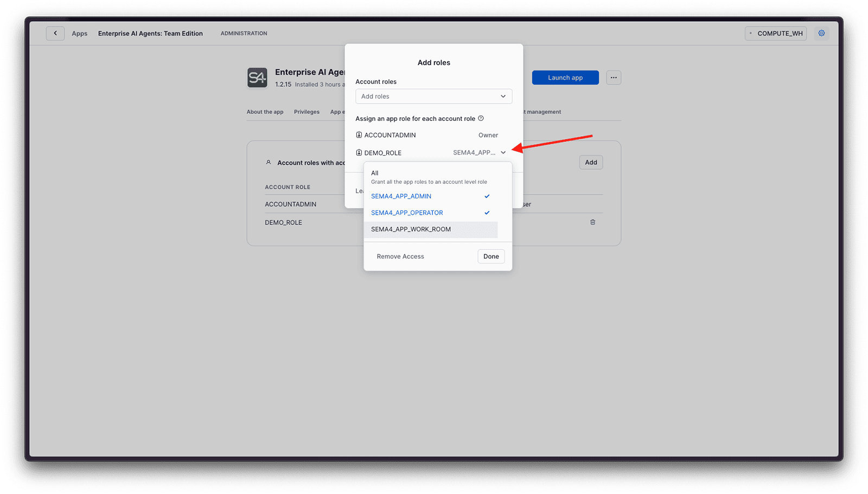Screen dimensions: 868x494
Task: Delete DEMO_ROLE using the trash icon
Action: coord(592,222)
